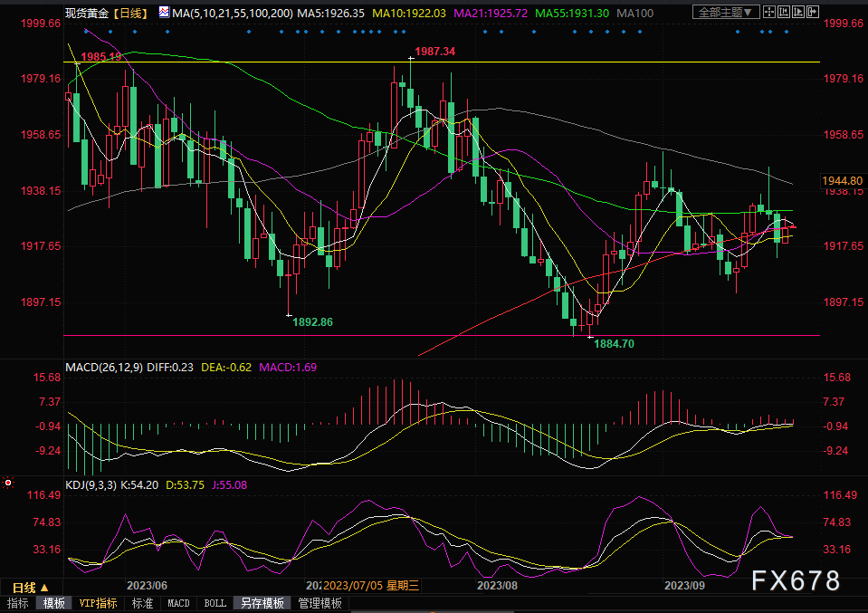This screenshot has width=868, height=613.
Task: Switch to the 指标 tab
Action: point(18,604)
